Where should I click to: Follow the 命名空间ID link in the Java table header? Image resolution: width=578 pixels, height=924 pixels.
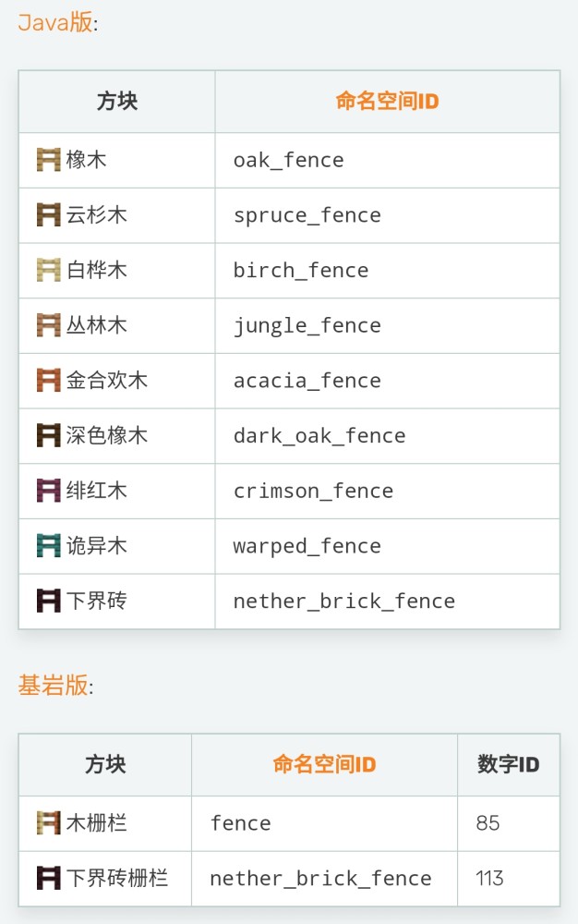[387, 102]
